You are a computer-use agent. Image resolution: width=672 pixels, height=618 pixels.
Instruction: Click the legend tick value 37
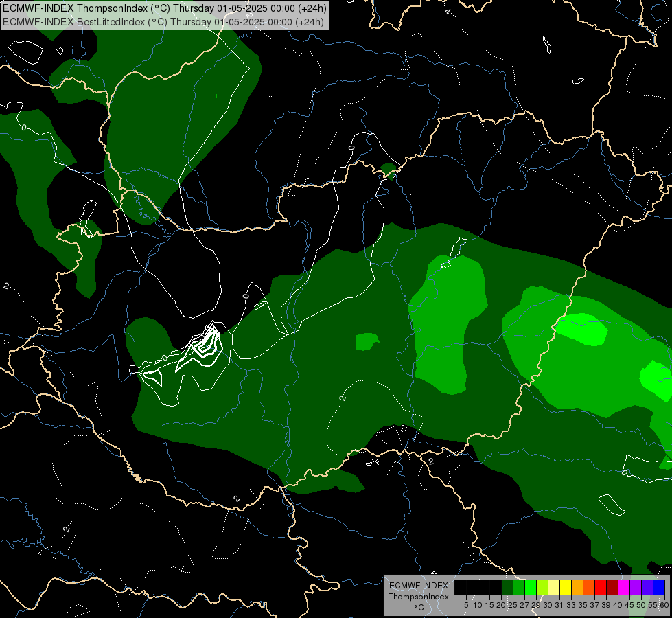[594, 605]
